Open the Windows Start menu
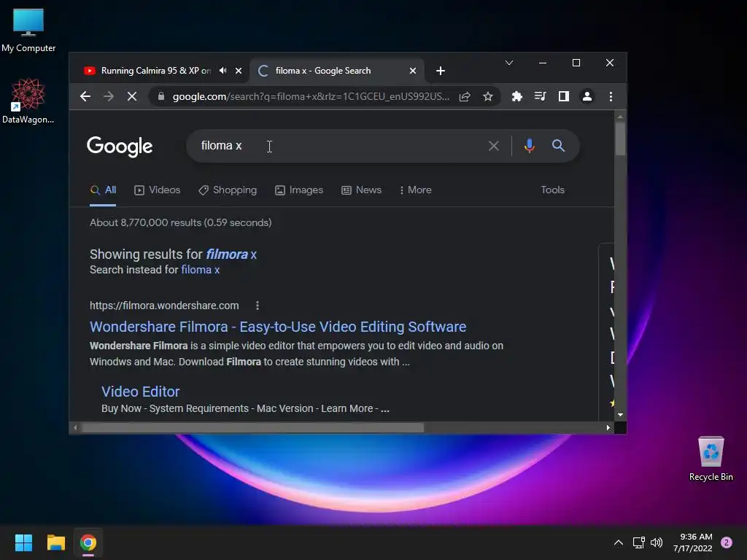Image resolution: width=747 pixels, height=560 pixels. coord(23,542)
